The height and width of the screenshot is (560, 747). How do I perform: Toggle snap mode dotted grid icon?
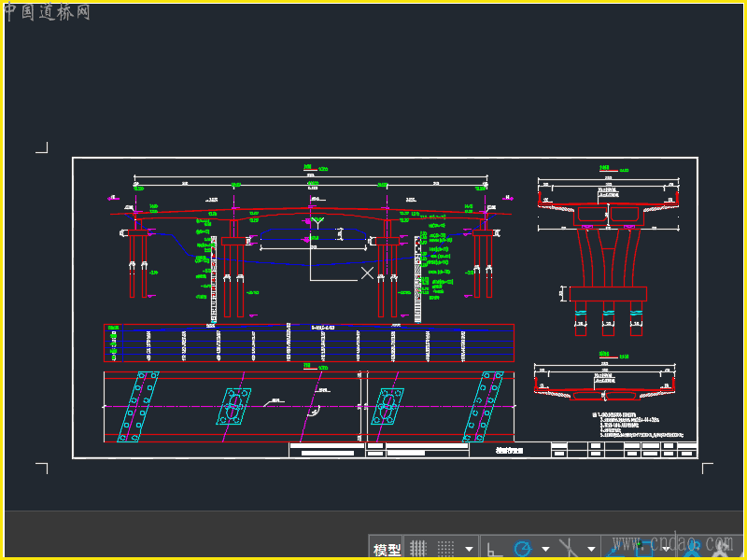click(446, 548)
